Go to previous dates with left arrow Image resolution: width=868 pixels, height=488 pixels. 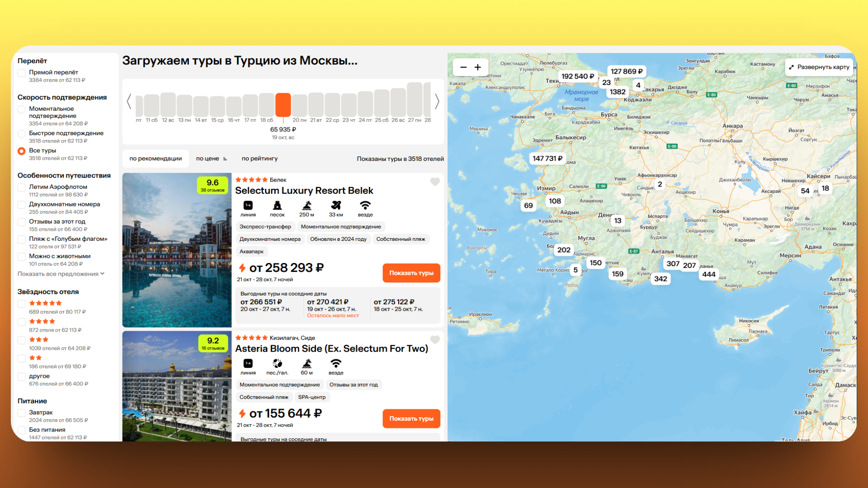pyautogui.click(x=129, y=101)
